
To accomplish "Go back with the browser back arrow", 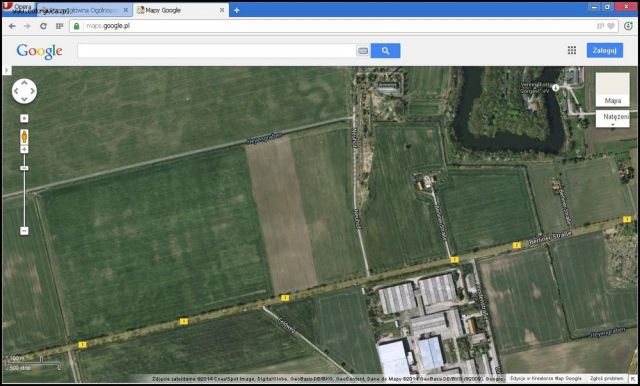I will tap(12, 26).
